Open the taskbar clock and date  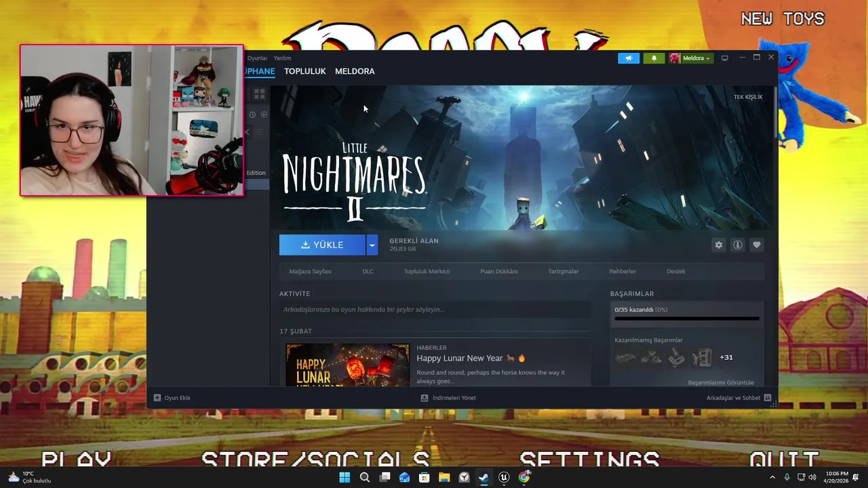[837, 477]
